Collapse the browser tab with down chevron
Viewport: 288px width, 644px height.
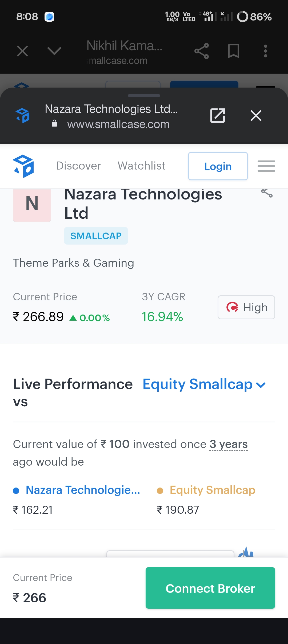54,51
